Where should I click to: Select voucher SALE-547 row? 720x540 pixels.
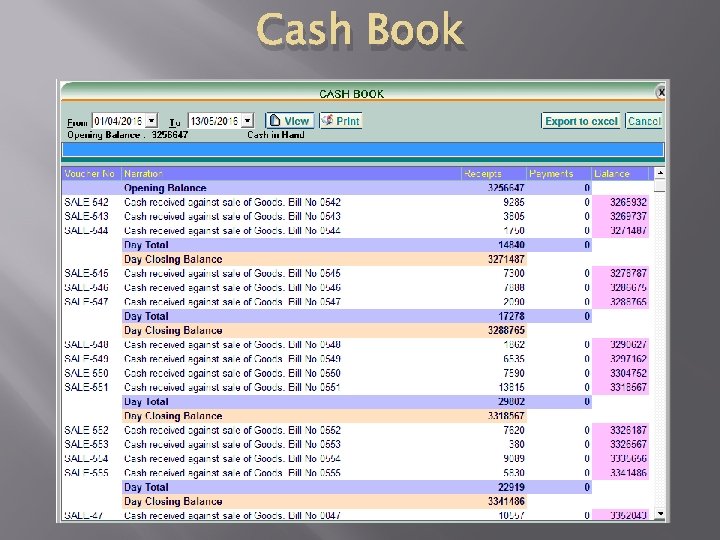[x=355, y=302]
